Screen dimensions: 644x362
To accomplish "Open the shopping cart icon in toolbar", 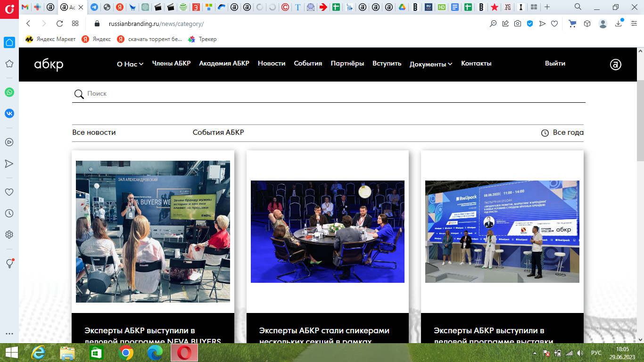I will click(x=572, y=24).
